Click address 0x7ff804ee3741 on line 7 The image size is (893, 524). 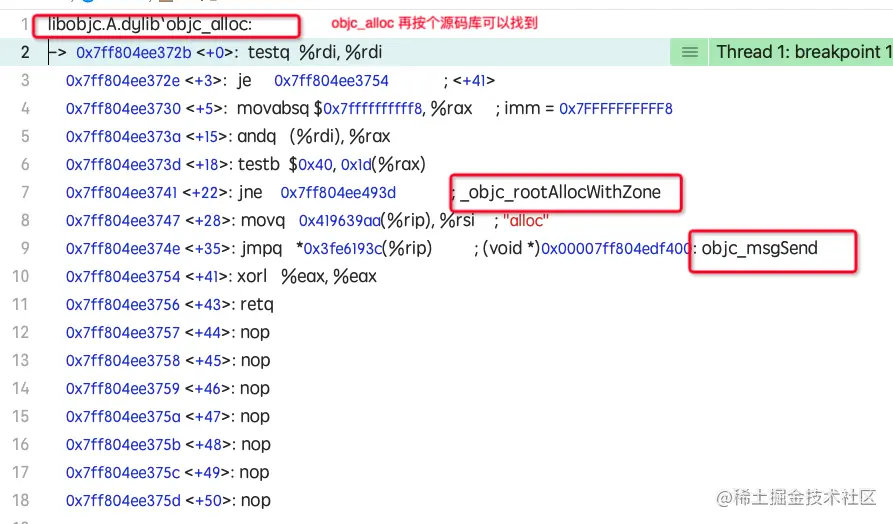121,193
